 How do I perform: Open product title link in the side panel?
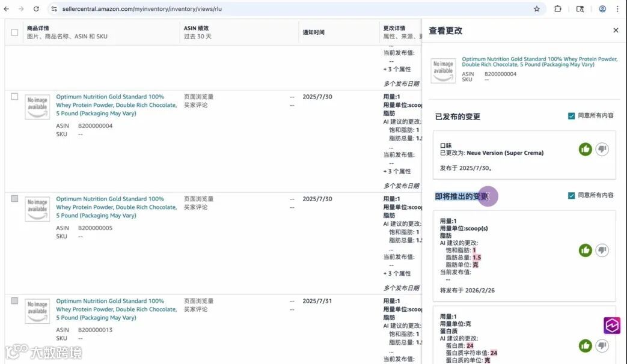[539, 61]
